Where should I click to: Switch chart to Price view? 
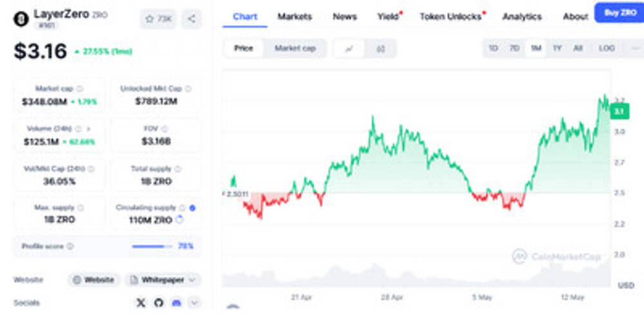[x=243, y=48]
